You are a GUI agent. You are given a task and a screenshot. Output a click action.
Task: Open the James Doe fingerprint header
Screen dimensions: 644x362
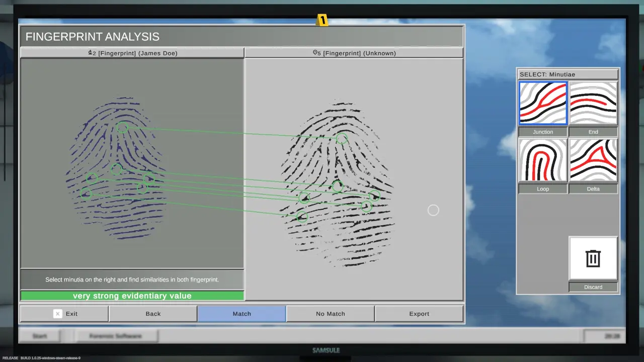tap(132, 53)
